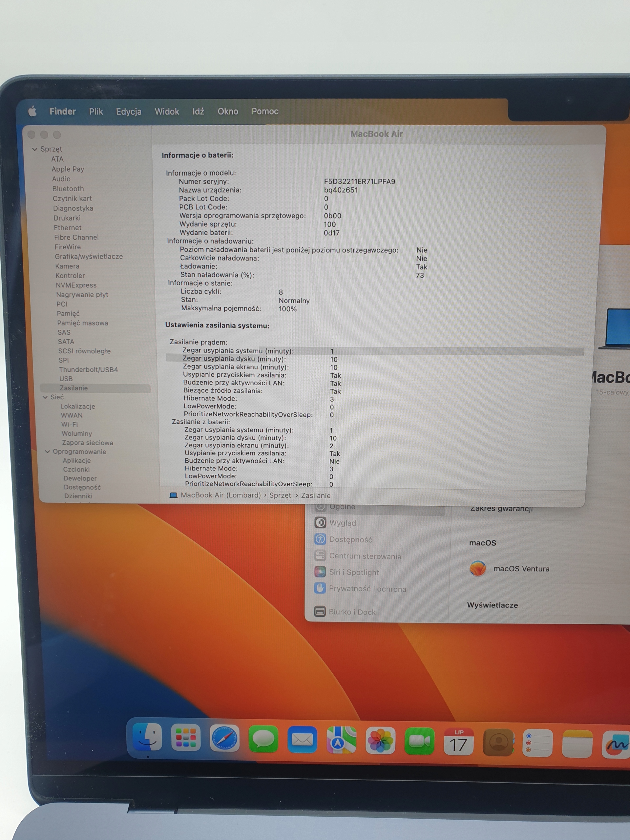Launch FaceTime from the Dock
The width and height of the screenshot is (630, 840).
(419, 741)
